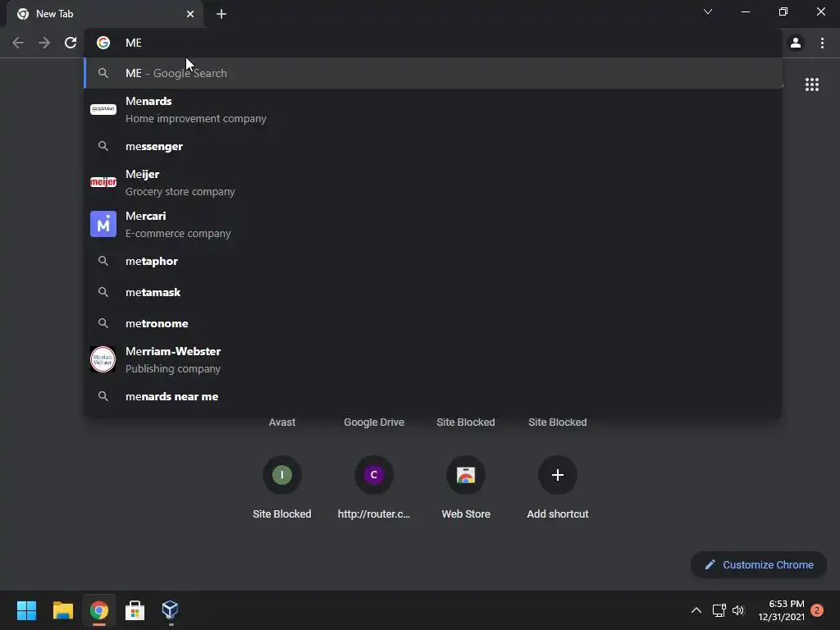Go forward using the forward arrow

point(44,43)
